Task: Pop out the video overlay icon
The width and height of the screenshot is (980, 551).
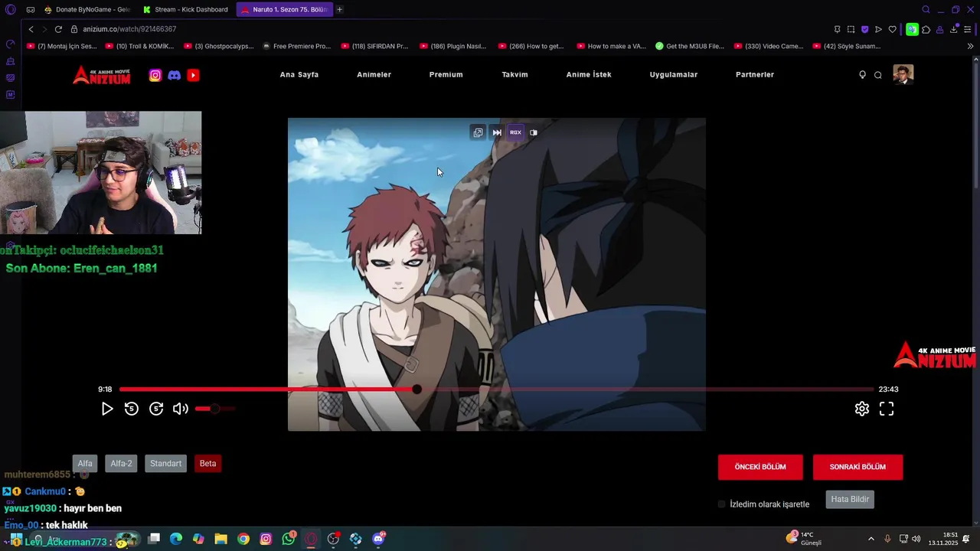Action: 478,132
